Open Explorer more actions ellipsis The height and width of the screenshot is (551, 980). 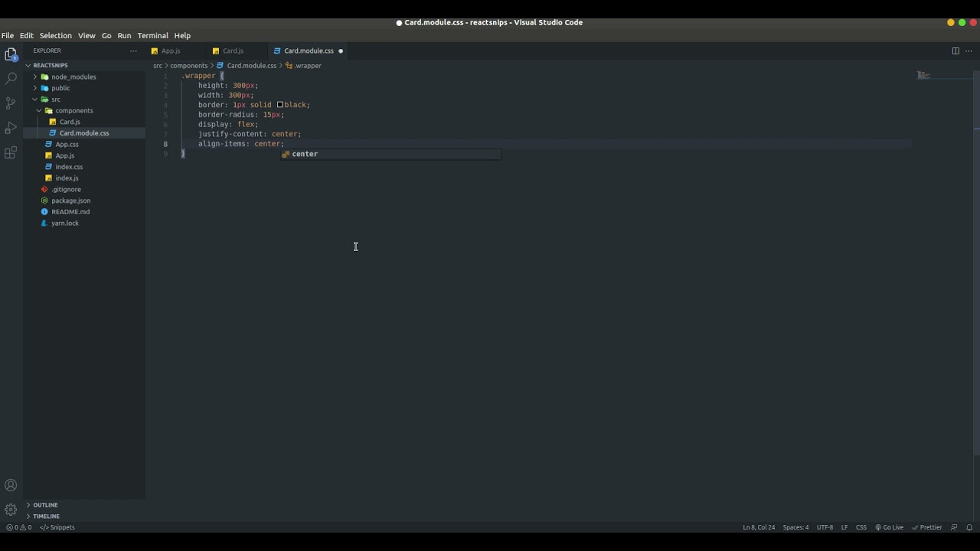tap(133, 51)
